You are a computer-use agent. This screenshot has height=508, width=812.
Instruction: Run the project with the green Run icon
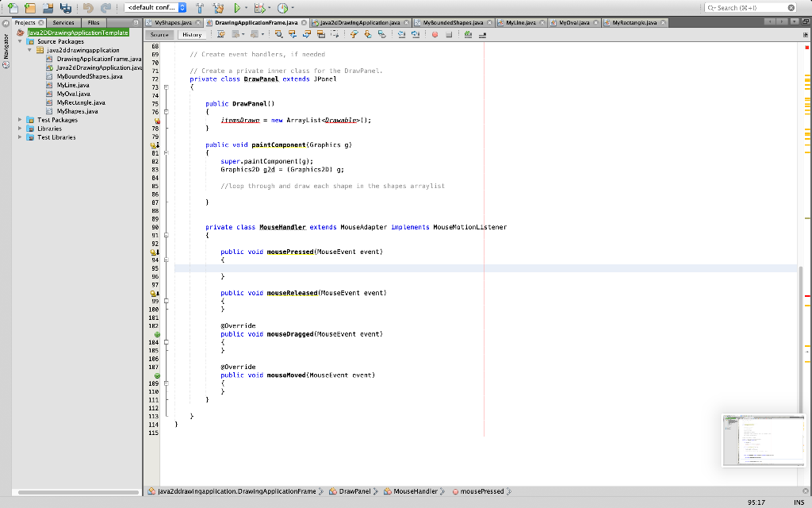(236, 8)
